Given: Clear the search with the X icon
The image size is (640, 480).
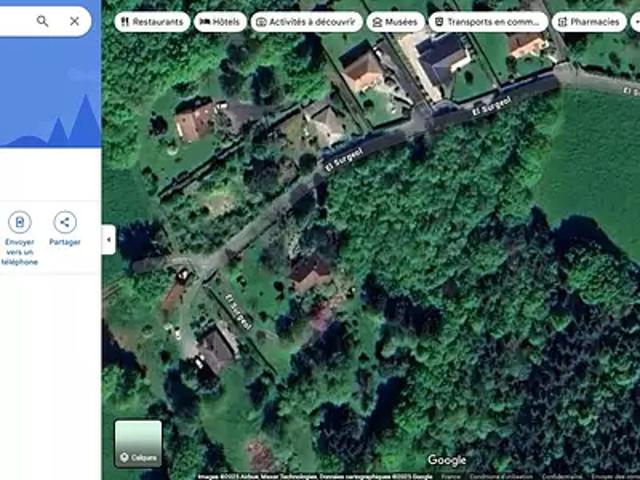Looking at the screenshot, I should click(75, 21).
